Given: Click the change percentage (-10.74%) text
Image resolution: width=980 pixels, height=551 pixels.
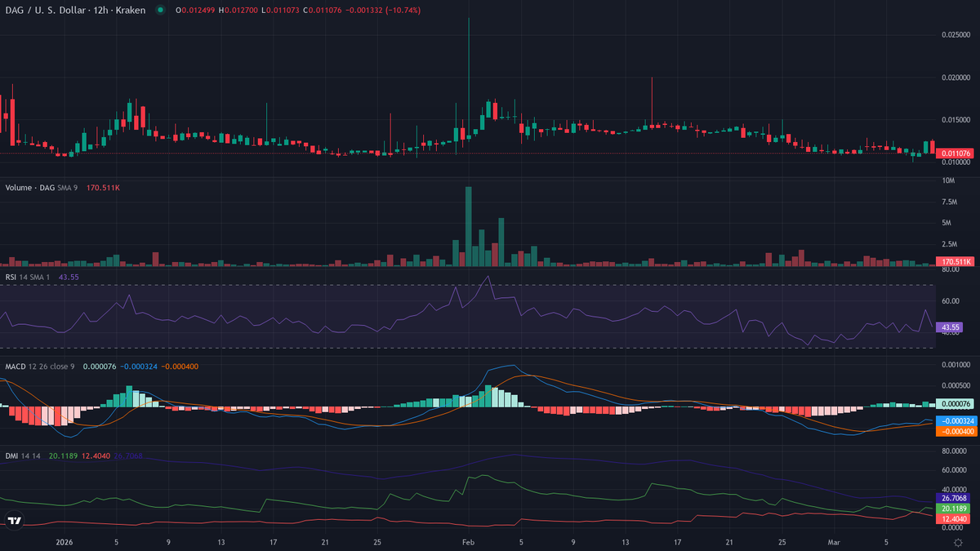Looking at the screenshot, I should (x=401, y=11).
